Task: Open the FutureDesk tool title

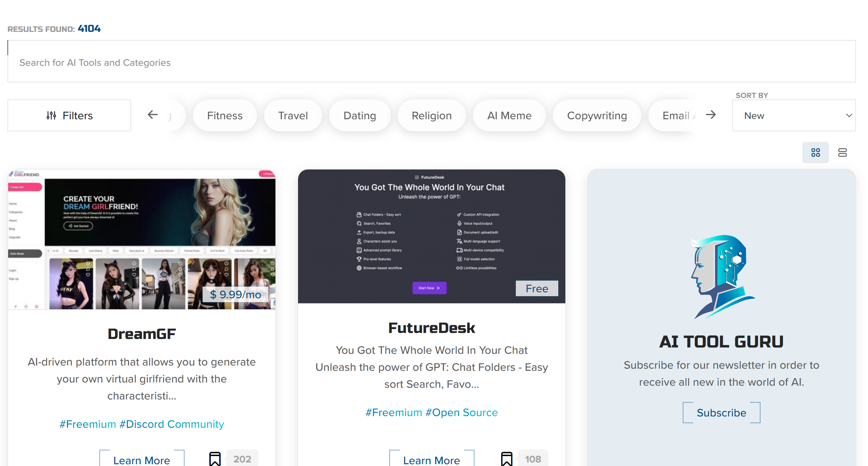Action: click(432, 328)
